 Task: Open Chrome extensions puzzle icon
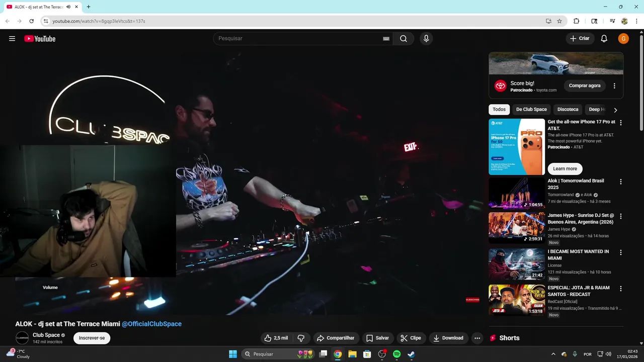click(x=577, y=21)
